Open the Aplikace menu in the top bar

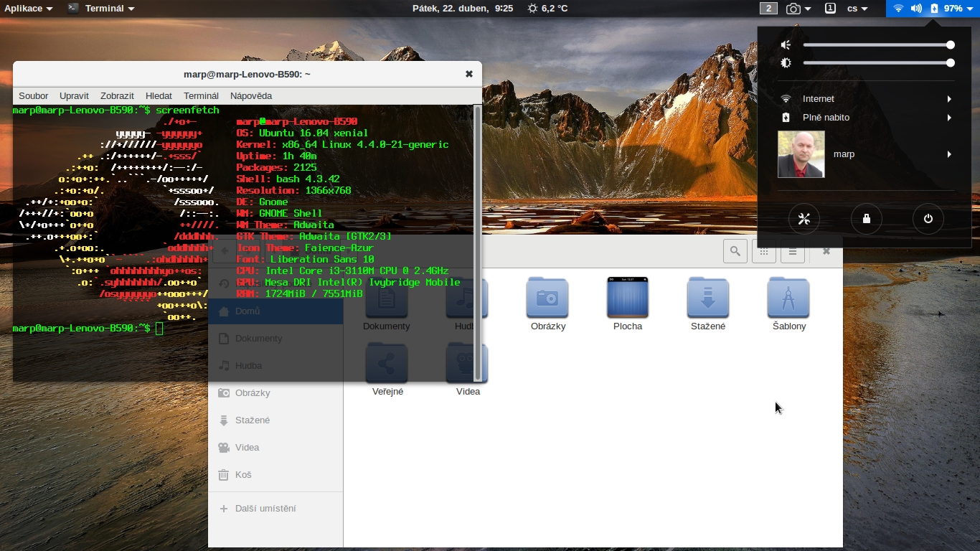tap(29, 9)
